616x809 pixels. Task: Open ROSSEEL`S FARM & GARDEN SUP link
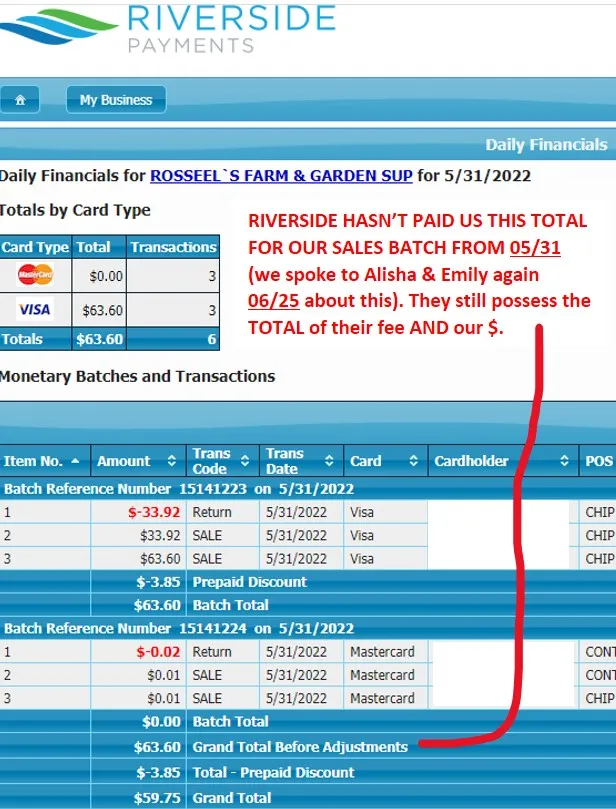click(281, 176)
